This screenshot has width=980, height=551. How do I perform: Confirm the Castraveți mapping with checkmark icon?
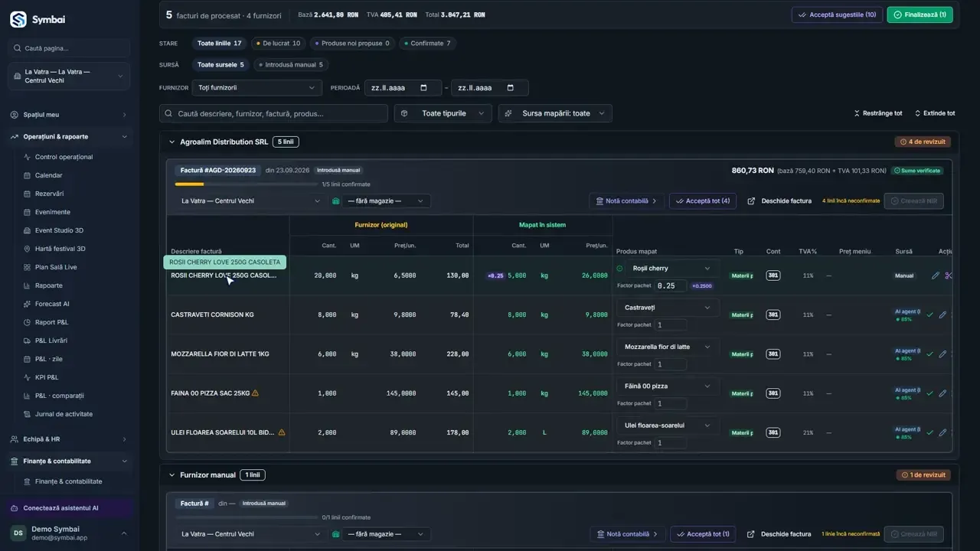(x=930, y=315)
